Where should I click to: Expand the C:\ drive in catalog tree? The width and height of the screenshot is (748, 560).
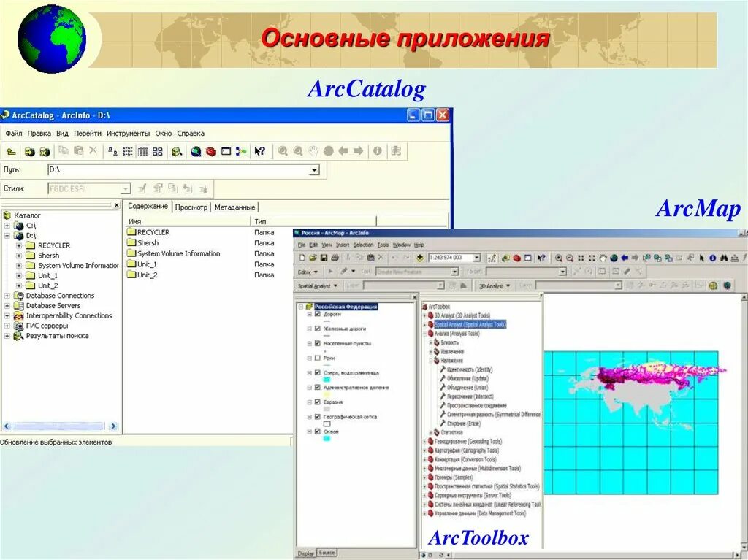(7, 226)
